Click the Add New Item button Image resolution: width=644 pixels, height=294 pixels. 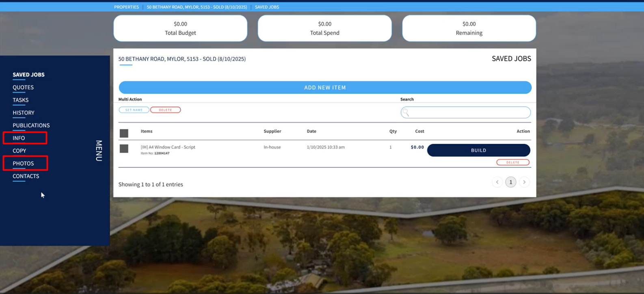(325, 87)
